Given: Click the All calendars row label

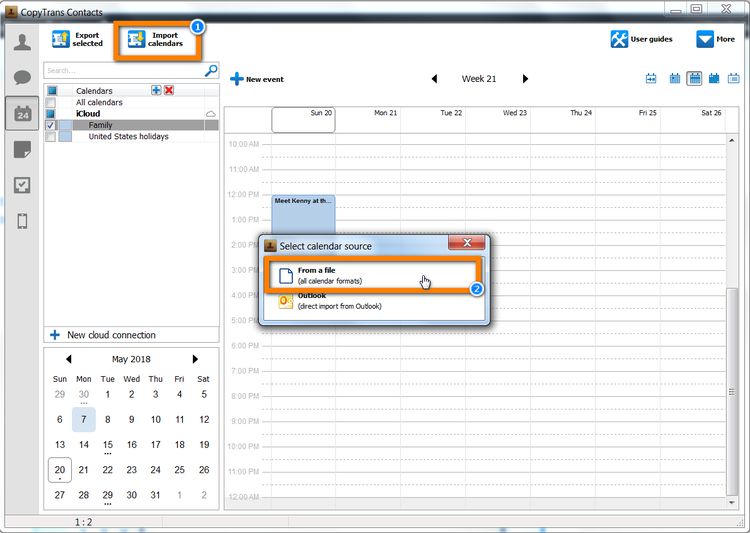Looking at the screenshot, I should [x=99, y=102].
